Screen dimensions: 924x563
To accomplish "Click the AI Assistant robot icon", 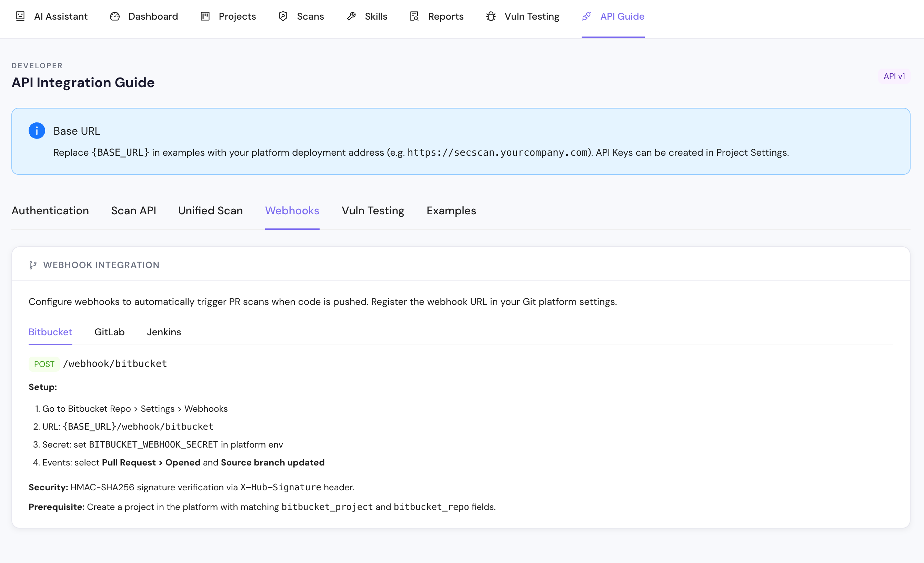I will (x=20, y=16).
